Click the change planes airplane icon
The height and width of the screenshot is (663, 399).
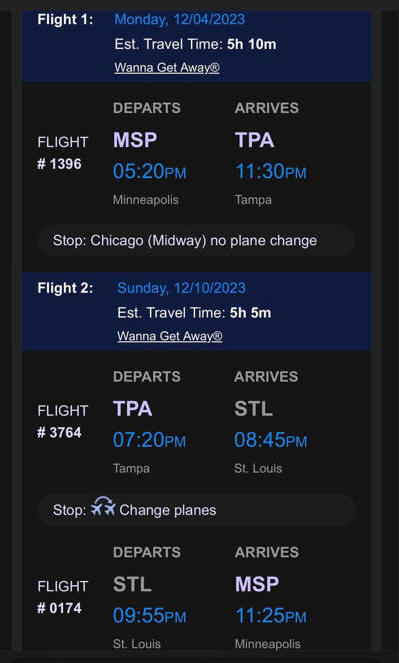tap(103, 507)
